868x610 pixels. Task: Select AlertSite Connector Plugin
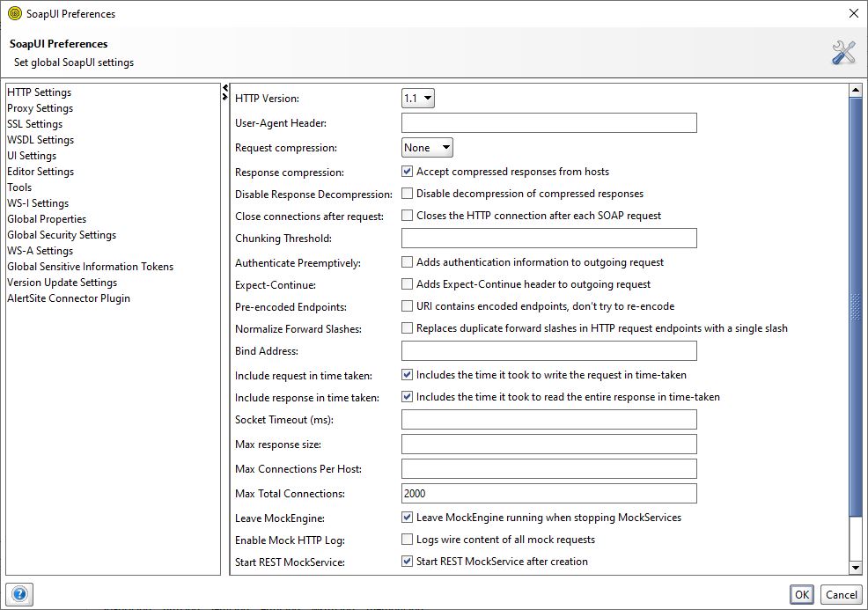69,298
